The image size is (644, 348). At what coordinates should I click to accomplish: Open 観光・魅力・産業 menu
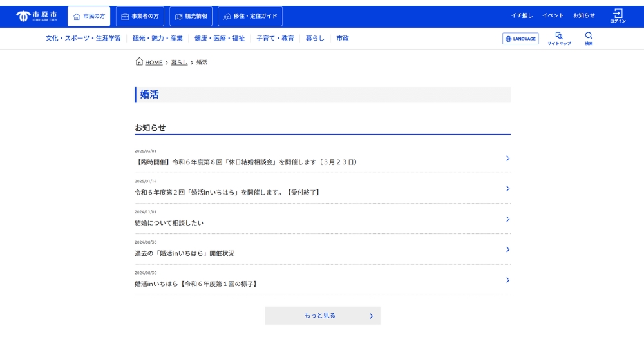click(x=158, y=38)
